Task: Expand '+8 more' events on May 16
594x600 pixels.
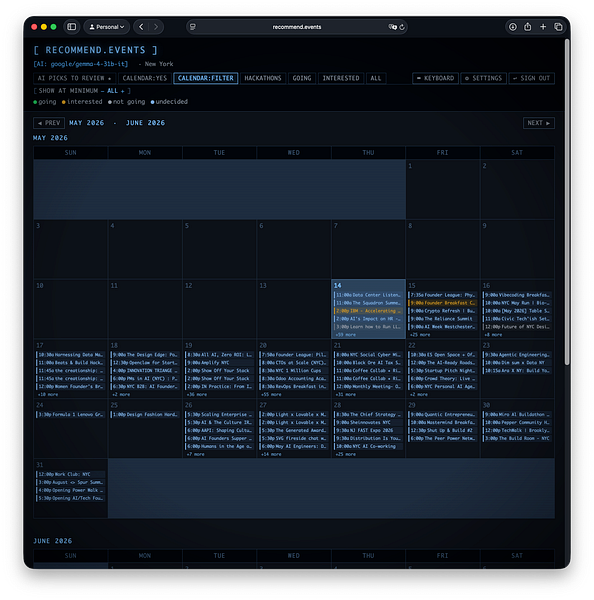Action: click(x=493, y=335)
